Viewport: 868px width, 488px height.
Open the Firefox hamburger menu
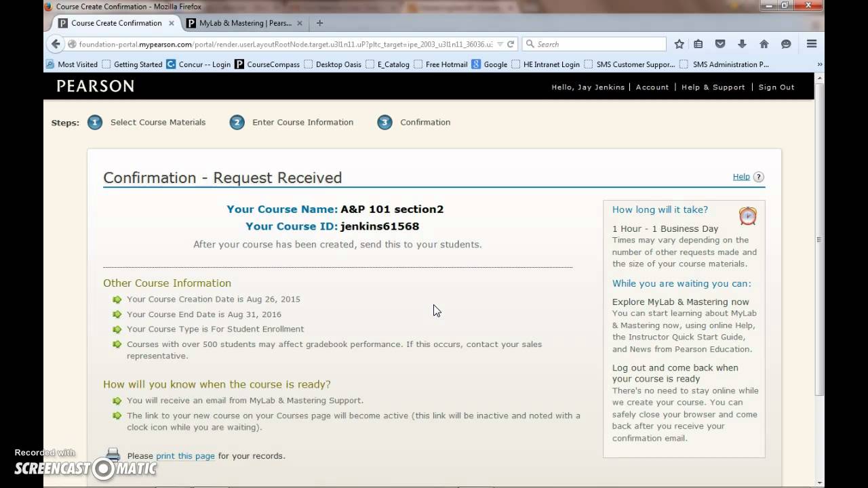tap(812, 44)
